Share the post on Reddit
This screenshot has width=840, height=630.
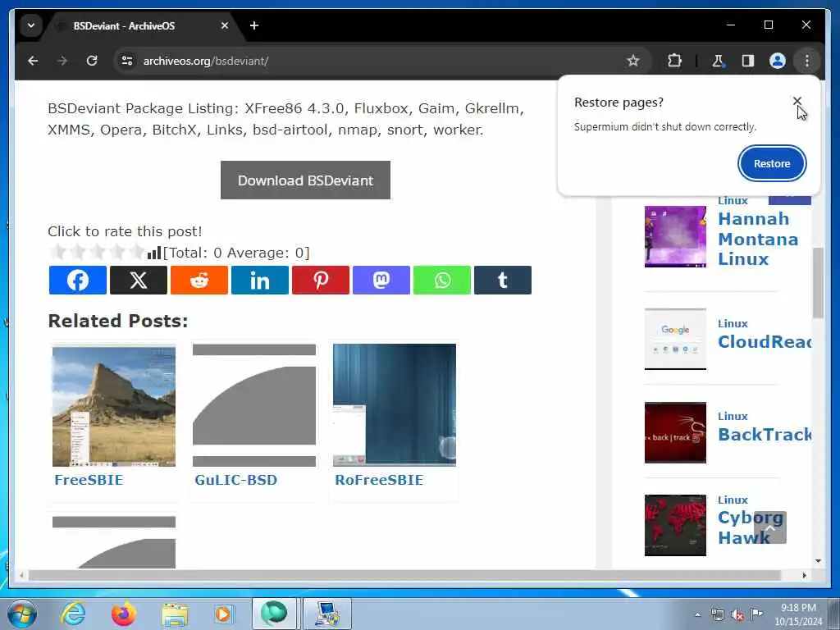click(x=199, y=281)
